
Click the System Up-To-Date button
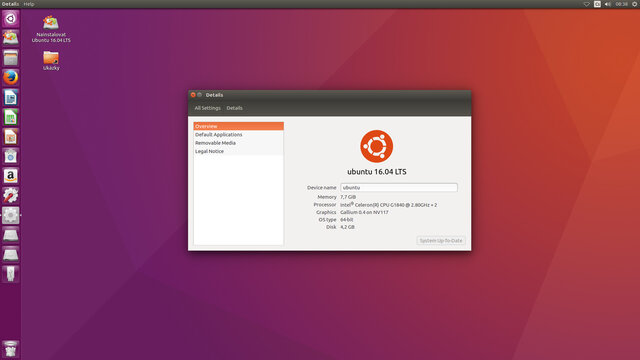(441, 241)
